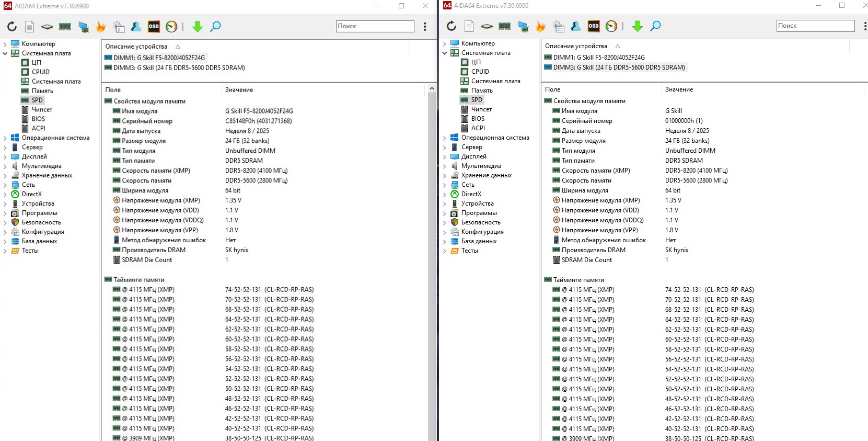Click scrollbar up arrow in left window
The image size is (868, 441).
[x=432, y=89]
